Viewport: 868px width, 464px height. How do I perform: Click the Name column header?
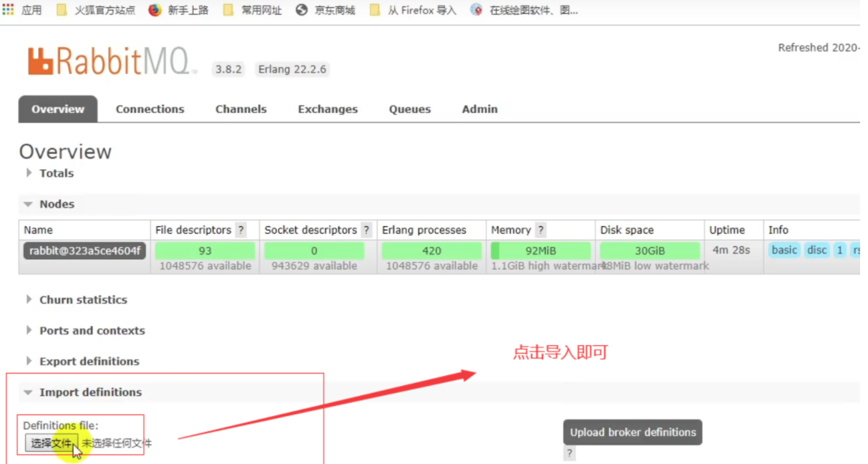tap(38, 230)
